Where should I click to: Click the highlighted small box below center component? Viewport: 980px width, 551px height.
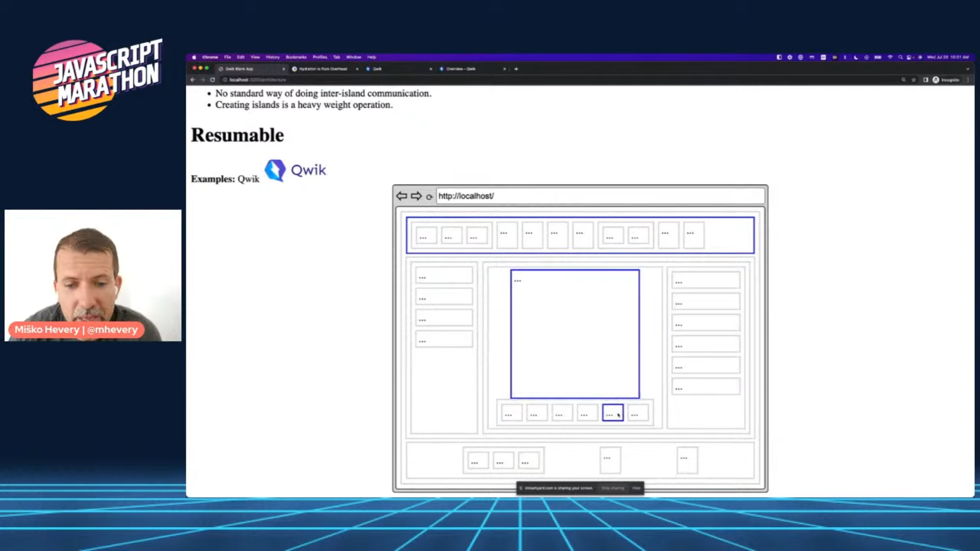(x=612, y=412)
